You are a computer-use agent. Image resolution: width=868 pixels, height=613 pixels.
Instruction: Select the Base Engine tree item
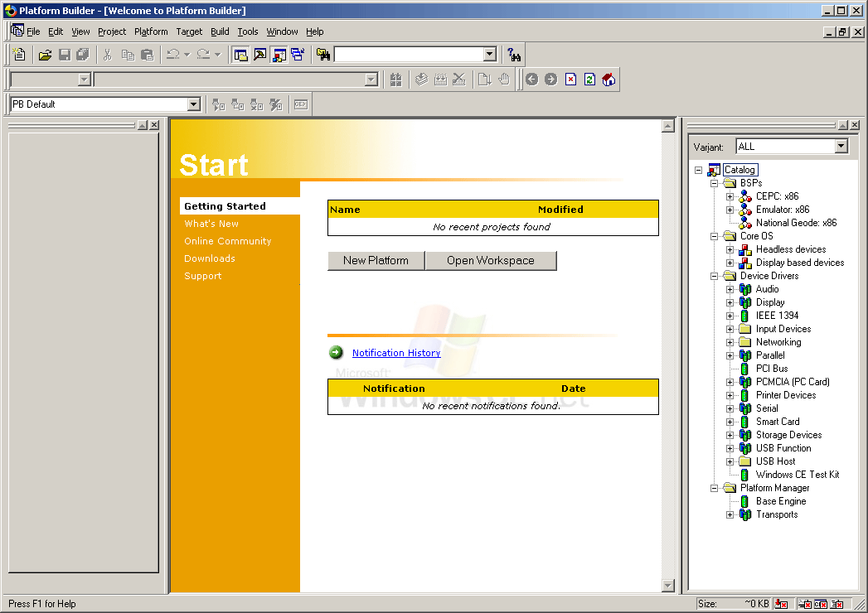point(781,501)
